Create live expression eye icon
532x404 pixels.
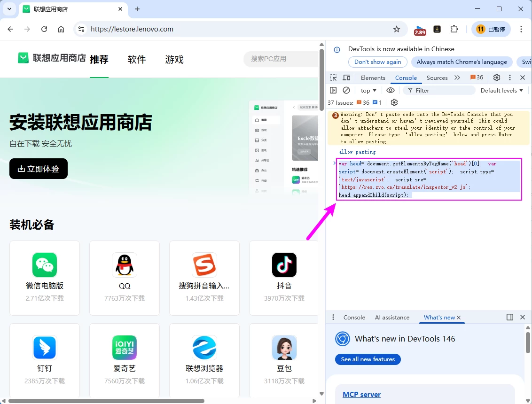tap(391, 90)
